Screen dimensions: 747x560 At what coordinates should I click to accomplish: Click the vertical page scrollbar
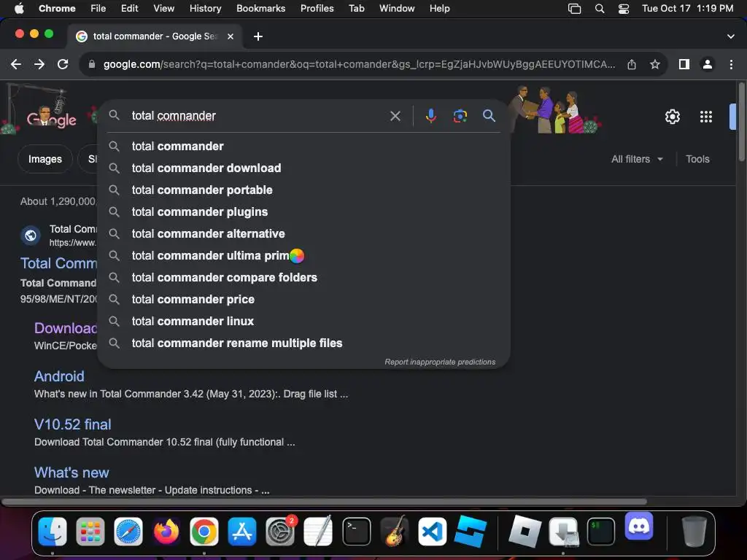742,122
